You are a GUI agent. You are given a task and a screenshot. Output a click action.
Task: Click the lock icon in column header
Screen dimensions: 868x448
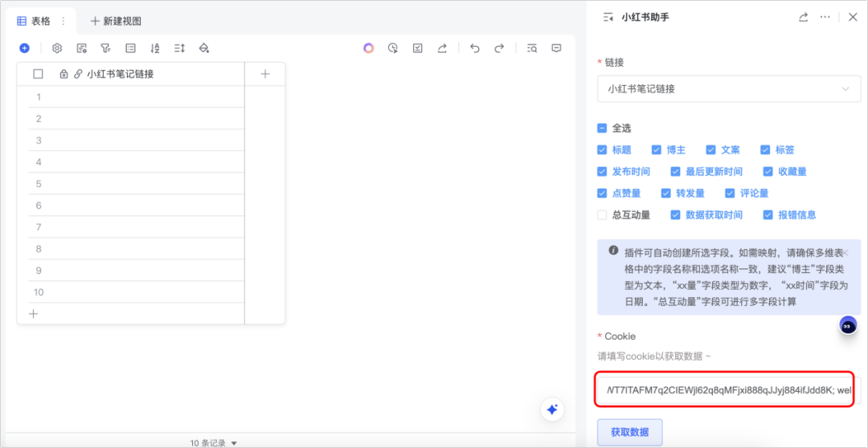coord(63,74)
